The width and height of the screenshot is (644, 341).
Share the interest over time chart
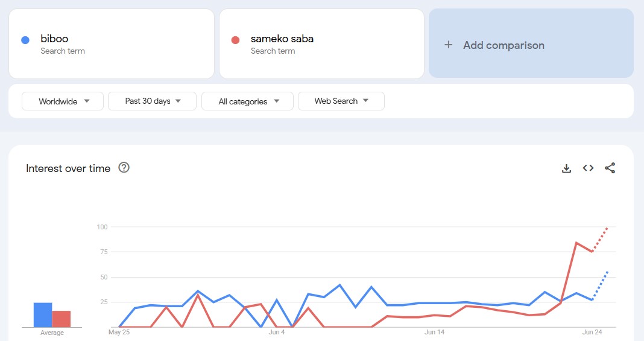click(x=610, y=168)
